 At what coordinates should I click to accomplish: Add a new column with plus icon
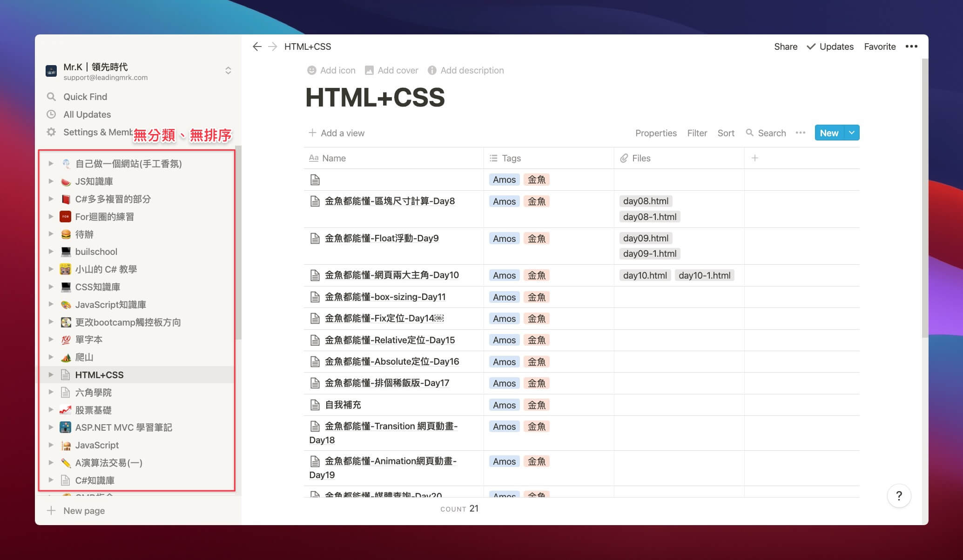coord(755,158)
